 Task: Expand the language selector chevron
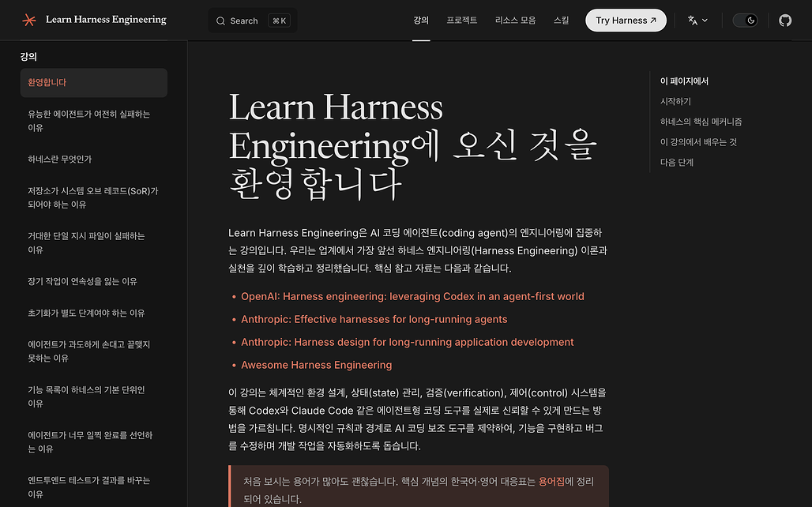pyautogui.click(x=705, y=21)
